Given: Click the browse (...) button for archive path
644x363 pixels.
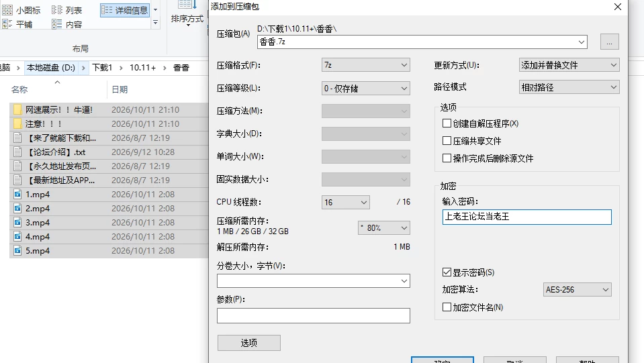Looking at the screenshot, I should tap(610, 42).
